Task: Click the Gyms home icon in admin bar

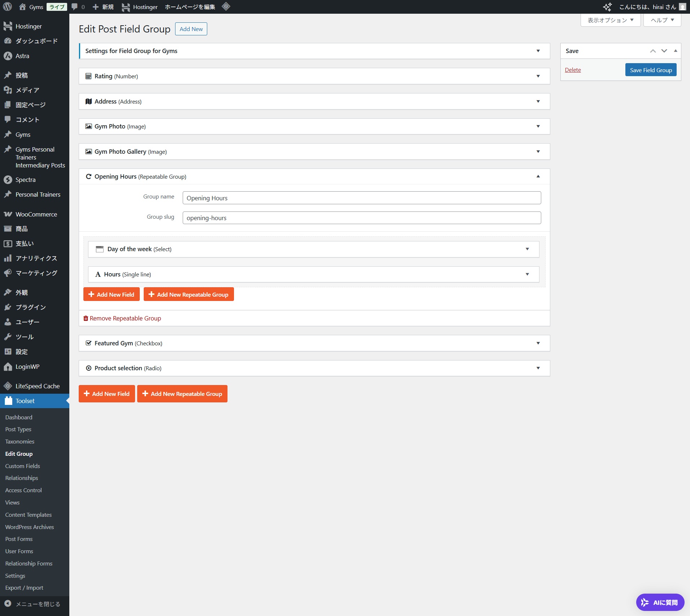Action: (x=22, y=7)
